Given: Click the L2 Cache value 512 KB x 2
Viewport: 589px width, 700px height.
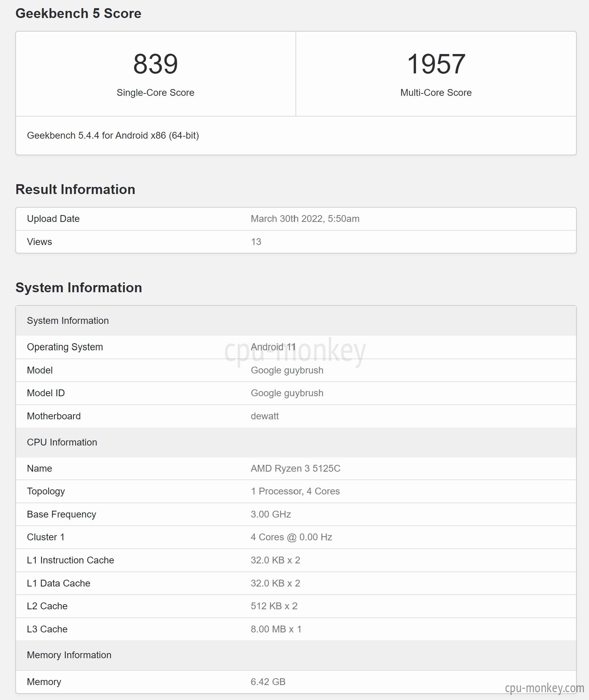Looking at the screenshot, I should (274, 606).
